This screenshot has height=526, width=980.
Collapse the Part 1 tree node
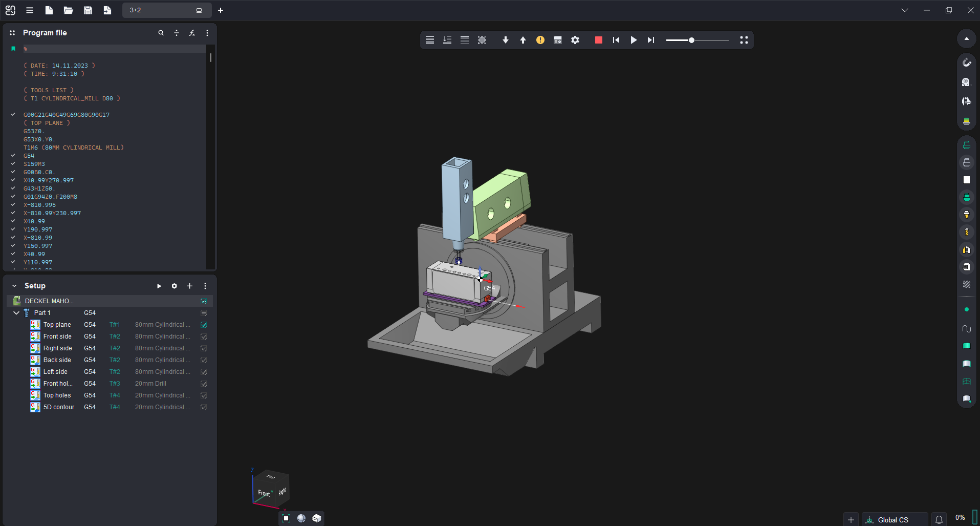pos(16,313)
